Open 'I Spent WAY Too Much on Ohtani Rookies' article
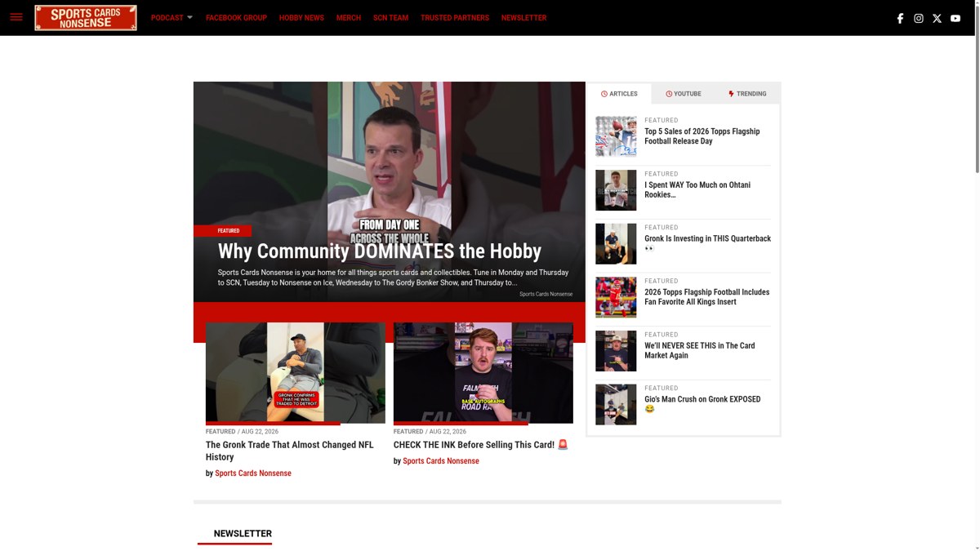This screenshot has width=980, height=551. click(697, 190)
